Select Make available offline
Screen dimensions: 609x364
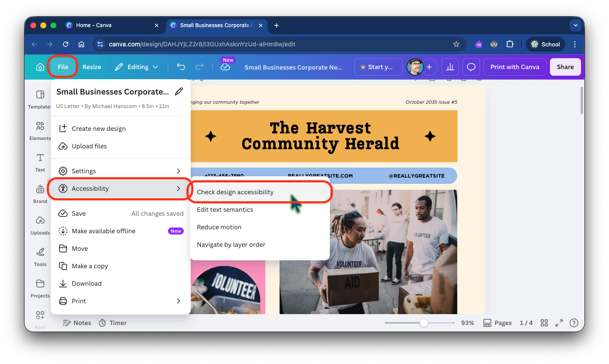[x=121, y=231]
